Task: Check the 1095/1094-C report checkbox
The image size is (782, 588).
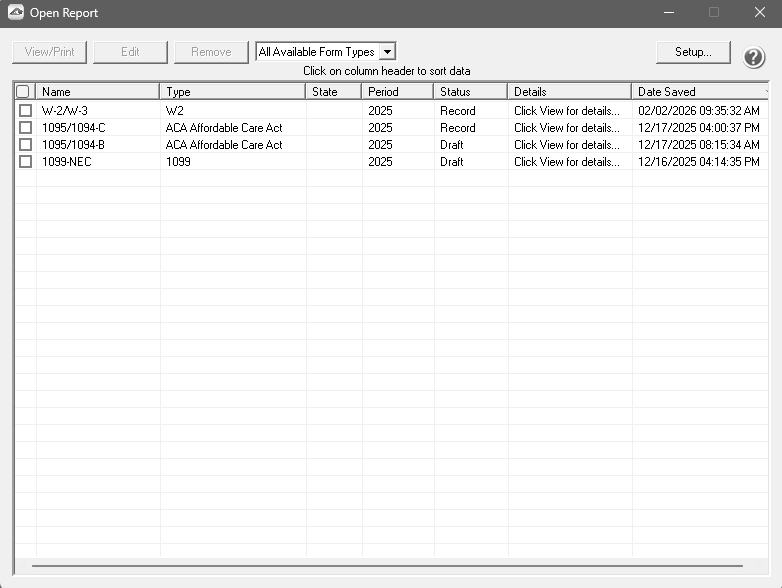Action: point(25,128)
